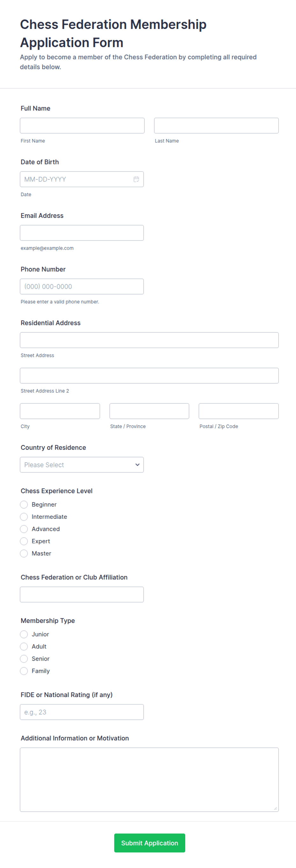
Task: Focus the First Name input field
Action: pos(82,126)
